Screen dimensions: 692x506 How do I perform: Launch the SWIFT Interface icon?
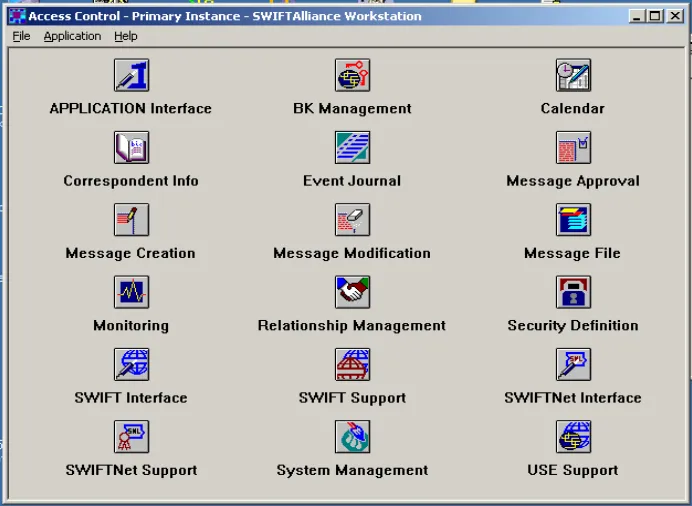point(132,364)
